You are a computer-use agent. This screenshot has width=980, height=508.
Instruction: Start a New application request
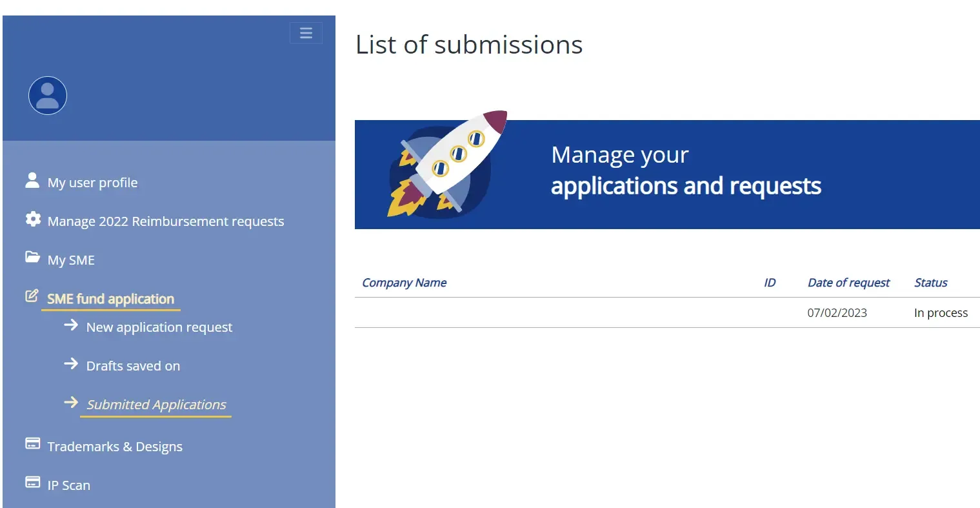tap(159, 327)
